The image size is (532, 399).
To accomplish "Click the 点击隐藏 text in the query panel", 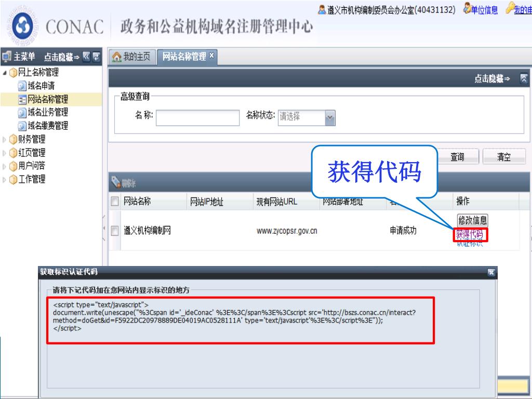I will [492, 79].
